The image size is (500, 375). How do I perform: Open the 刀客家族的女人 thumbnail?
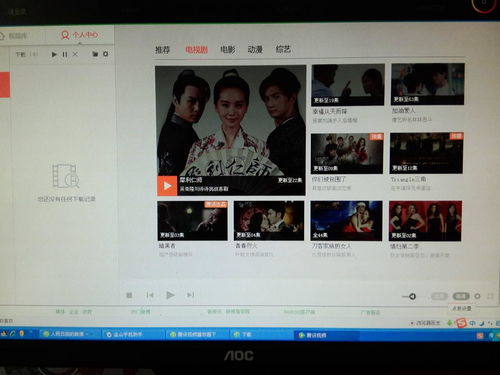(x=346, y=221)
